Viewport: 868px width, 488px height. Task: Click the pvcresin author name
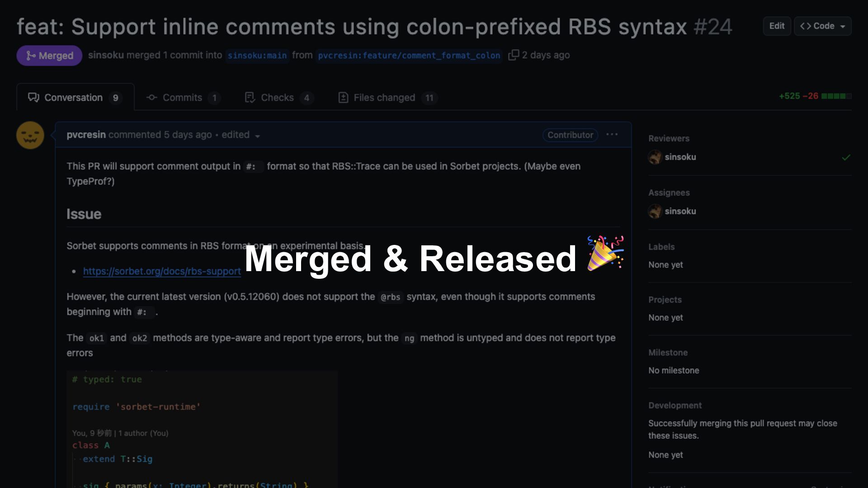(86, 135)
